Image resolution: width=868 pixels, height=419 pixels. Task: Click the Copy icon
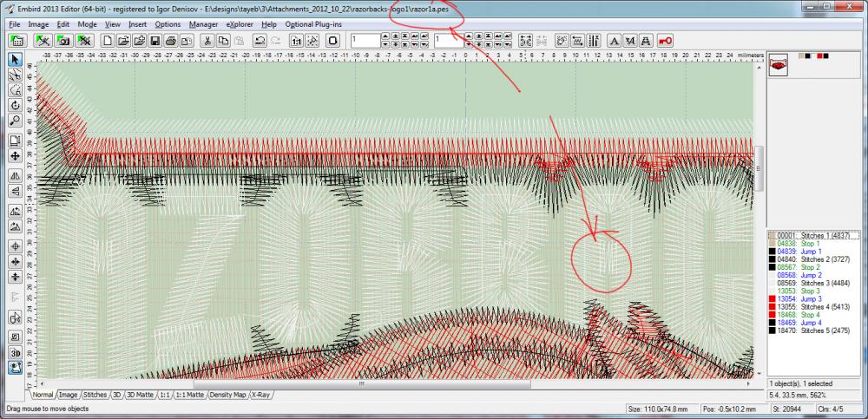click(222, 41)
